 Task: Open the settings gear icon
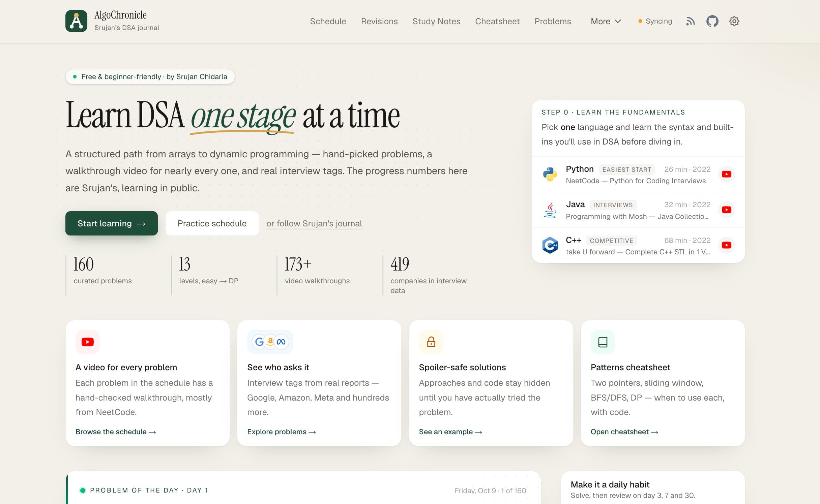coord(734,21)
